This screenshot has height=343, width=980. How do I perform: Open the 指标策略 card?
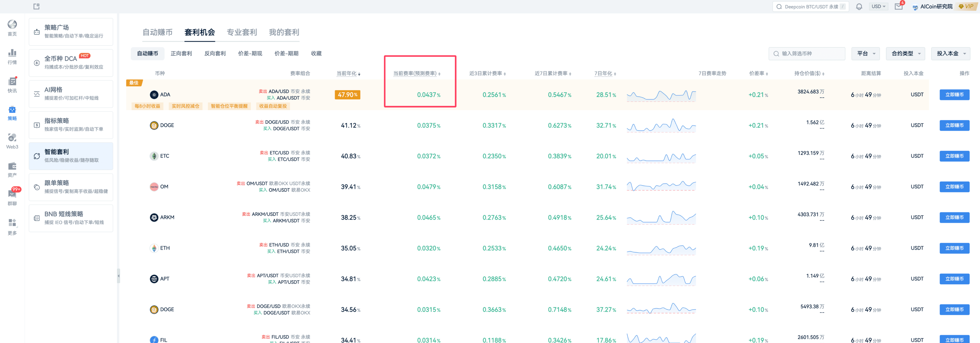point(71,125)
